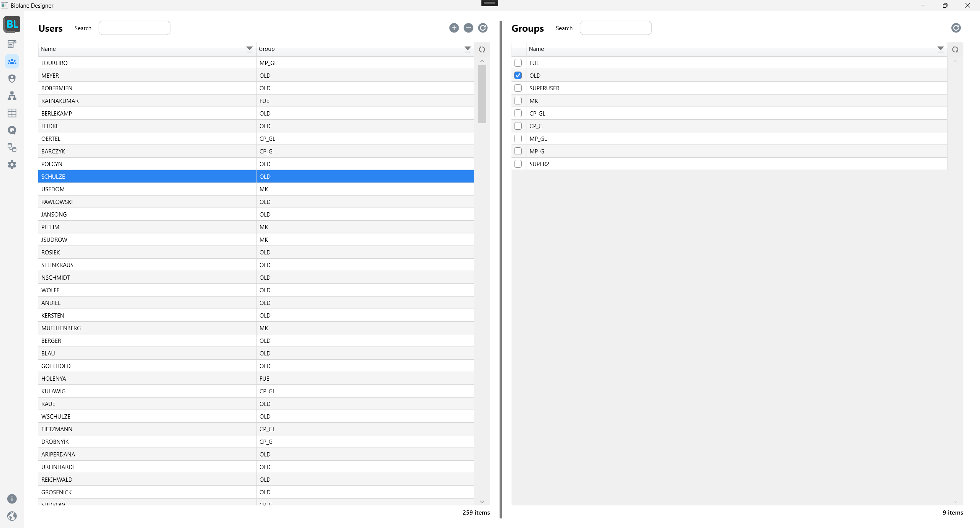This screenshot has width=980, height=528.
Task: Click the users list scrollbar down arrow
Action: tap(482, 502)
